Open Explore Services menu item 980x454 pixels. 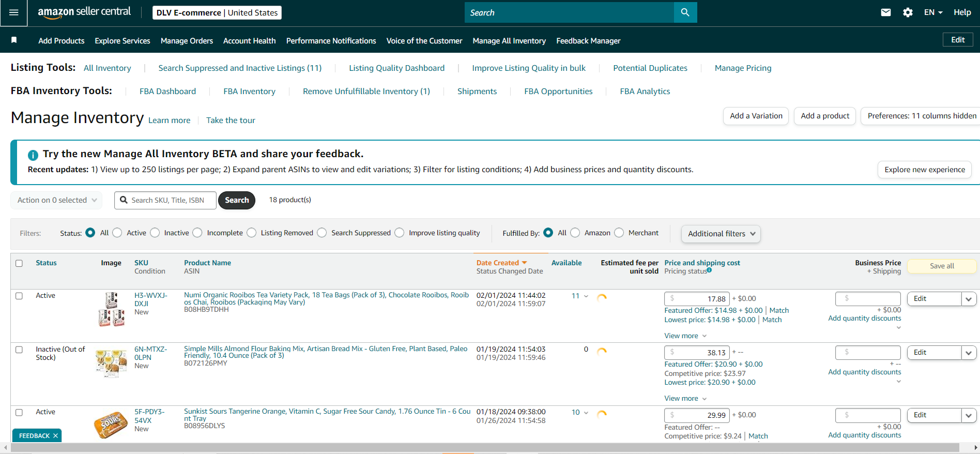122,41
